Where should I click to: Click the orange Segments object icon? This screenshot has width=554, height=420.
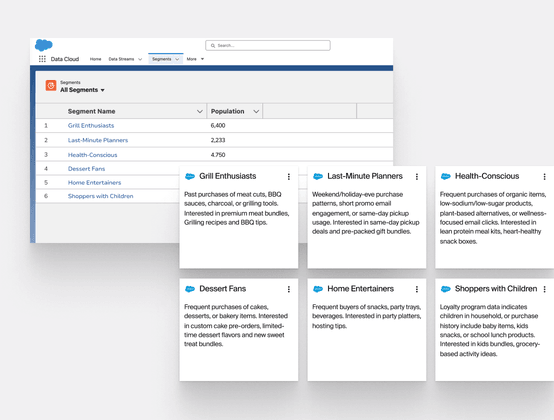tap(51, 85)
